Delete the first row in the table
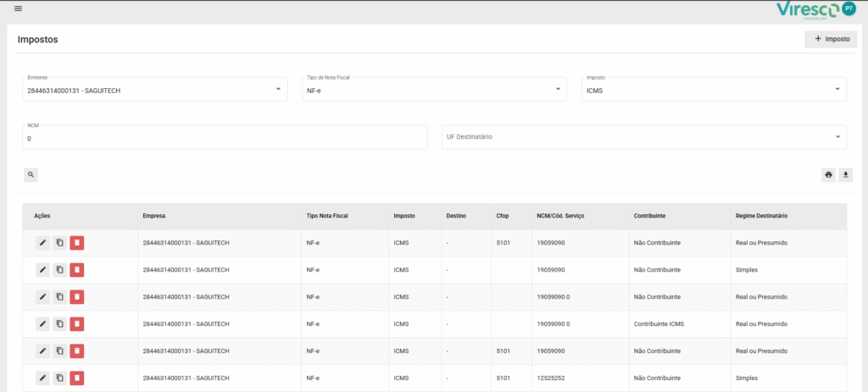 pyautogui.click(x=77, y=243)
